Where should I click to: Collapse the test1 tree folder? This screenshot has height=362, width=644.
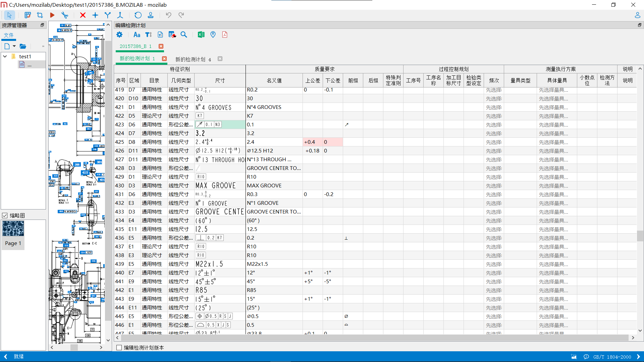click(5, 56)
